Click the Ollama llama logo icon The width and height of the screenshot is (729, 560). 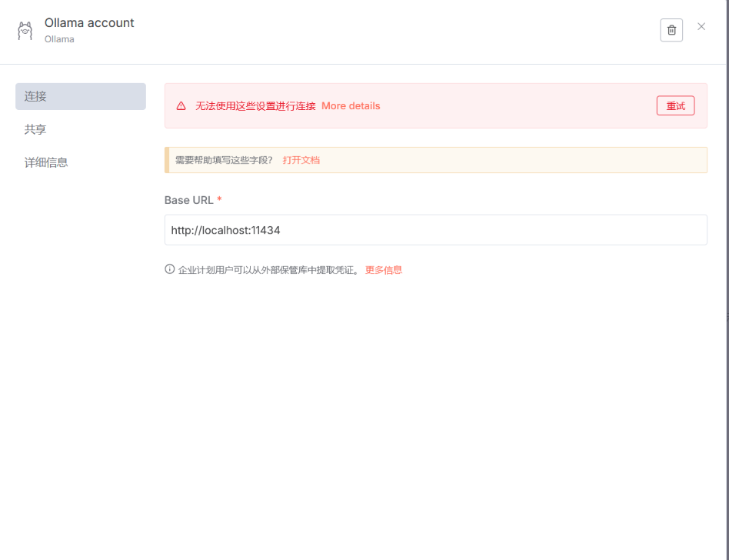25,31
